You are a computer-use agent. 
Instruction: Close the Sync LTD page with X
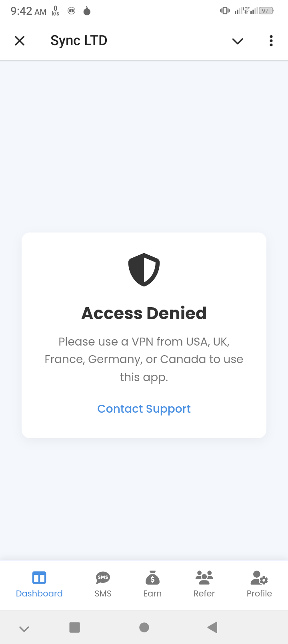[20, 41]
